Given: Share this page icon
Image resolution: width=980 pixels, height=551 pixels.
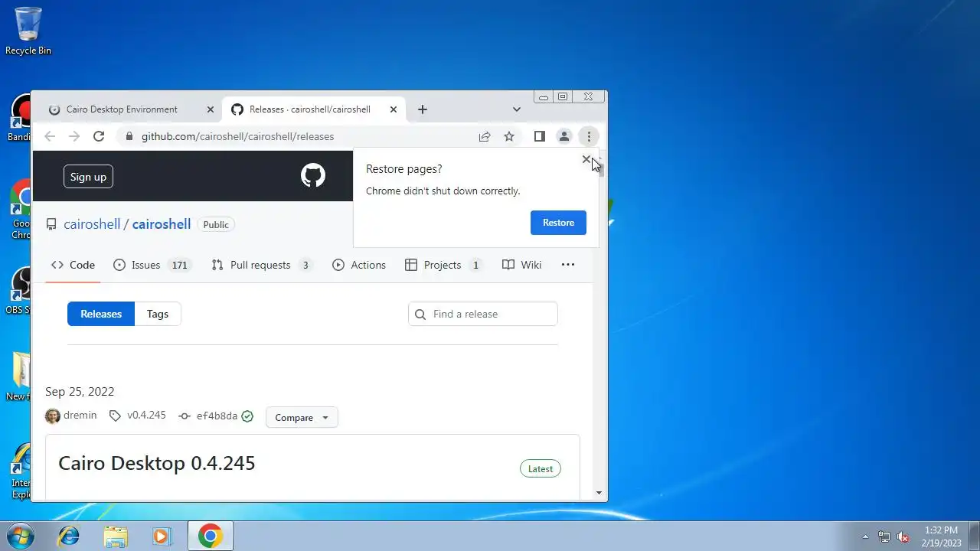Looking at the screenshot, I should click(x=485, y=136).
